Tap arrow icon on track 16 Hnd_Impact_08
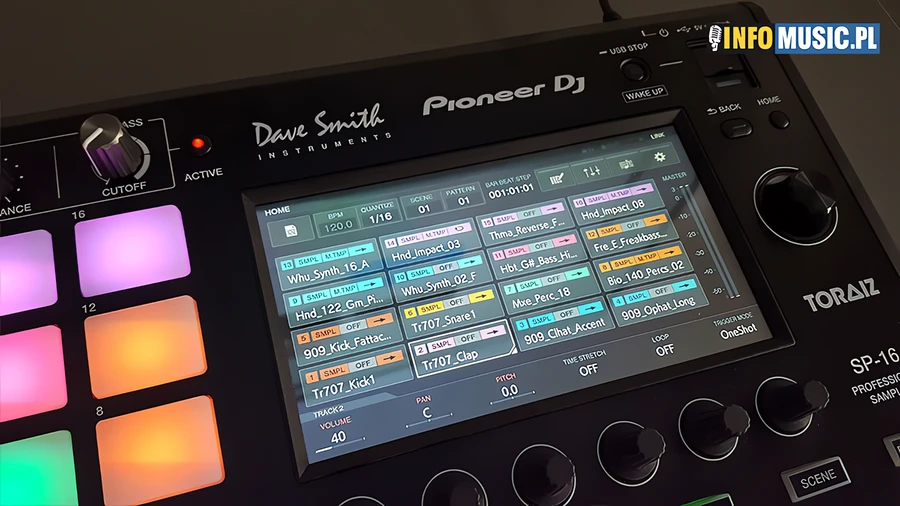The image size is (900, 506). 643,188
